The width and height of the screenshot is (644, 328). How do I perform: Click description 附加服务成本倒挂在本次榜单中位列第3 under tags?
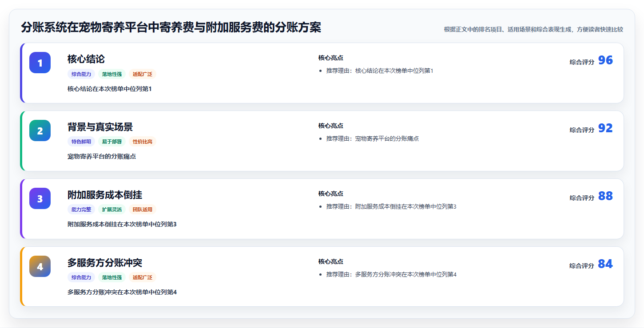tap(122, 225)
